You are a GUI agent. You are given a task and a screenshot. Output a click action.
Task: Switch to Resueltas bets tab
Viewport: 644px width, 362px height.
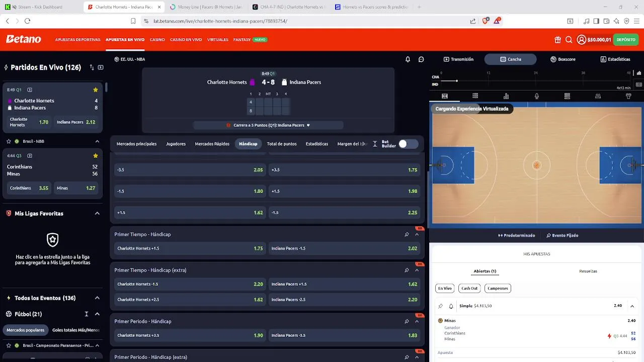(588, 271)
